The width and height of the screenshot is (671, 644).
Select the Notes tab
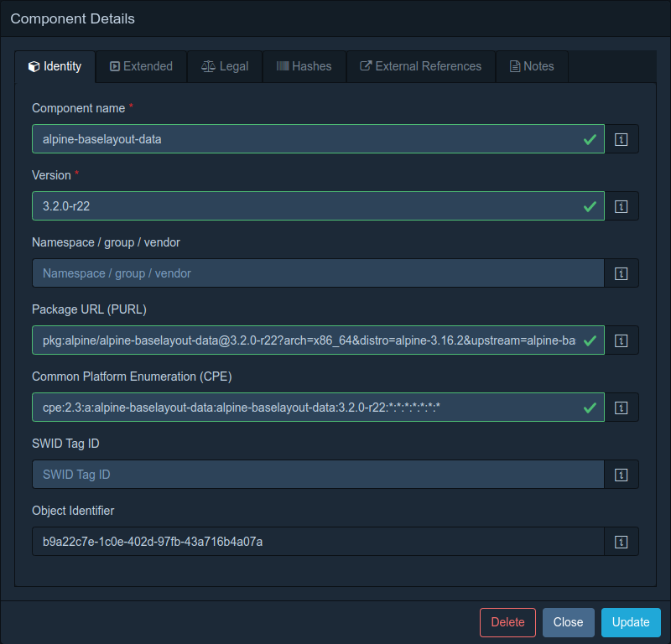pos(532,66)
